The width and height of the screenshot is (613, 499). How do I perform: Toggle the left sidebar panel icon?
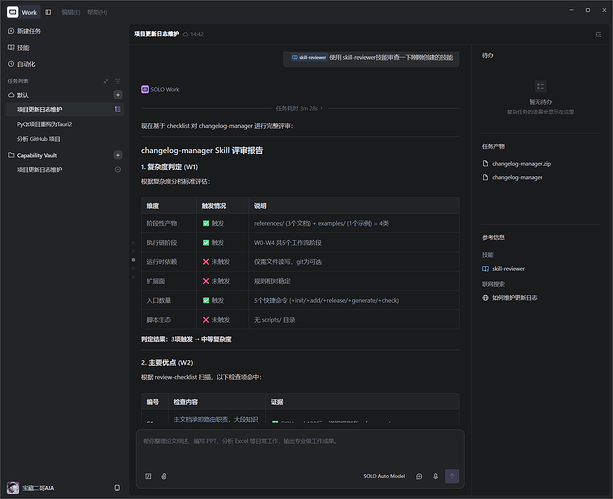[48, 13]
